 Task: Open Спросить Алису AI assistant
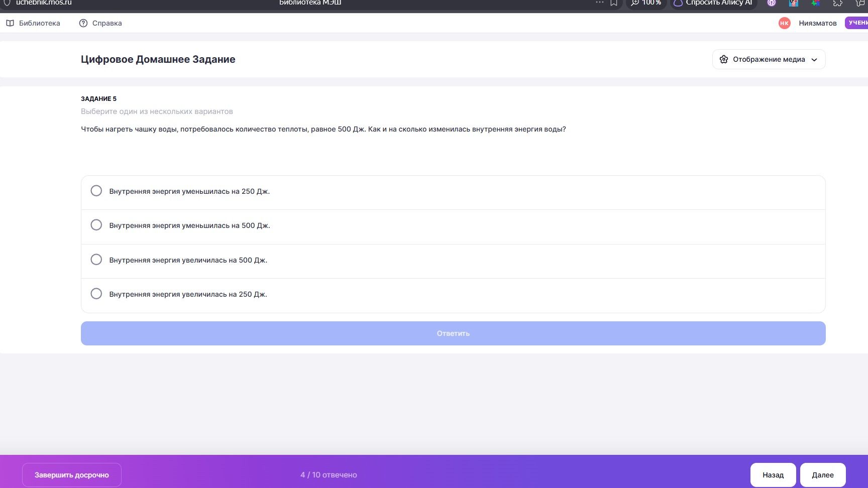(713, 3)
